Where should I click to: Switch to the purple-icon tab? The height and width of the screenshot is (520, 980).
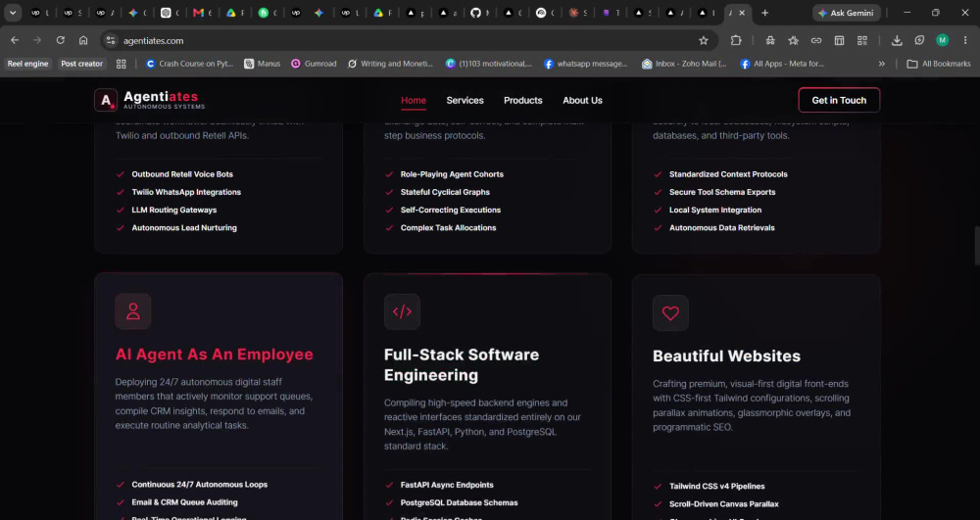(x=610, y=13)
